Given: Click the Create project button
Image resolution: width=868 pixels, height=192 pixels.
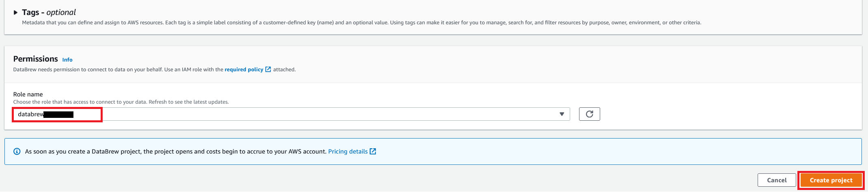Looking at the screenshot, I should (831, 180).
